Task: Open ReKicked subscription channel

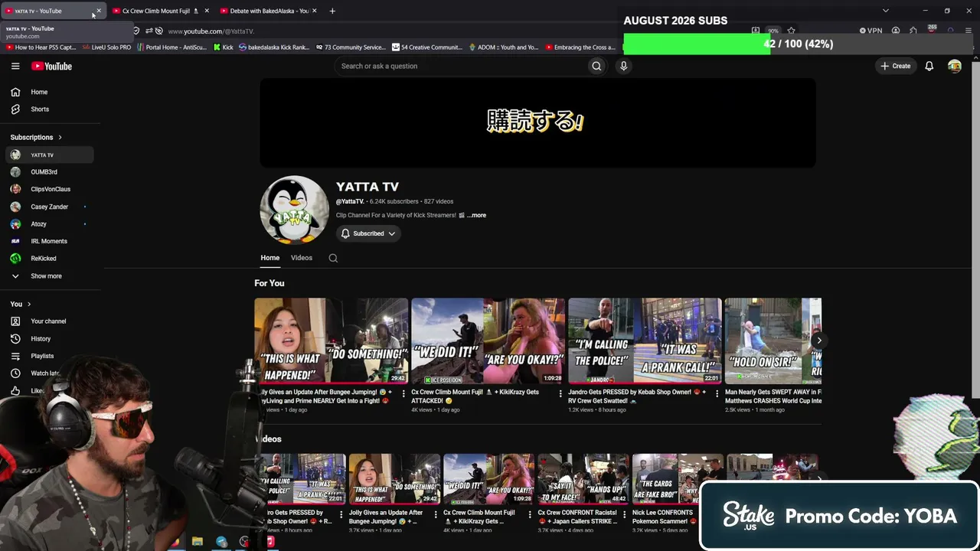Action: [x=50, y=259]
